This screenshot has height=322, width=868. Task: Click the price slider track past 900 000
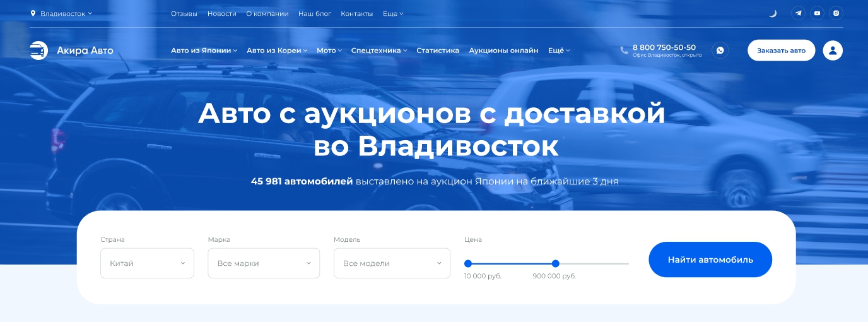594,263
